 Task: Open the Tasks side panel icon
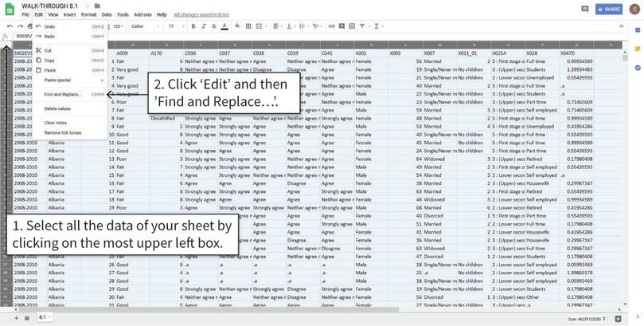638,68
